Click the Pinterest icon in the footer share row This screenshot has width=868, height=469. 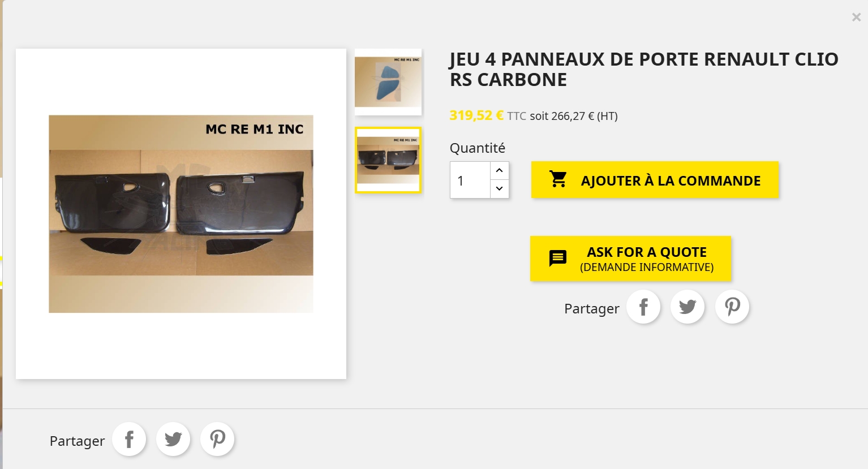click(x=217, y=439)
